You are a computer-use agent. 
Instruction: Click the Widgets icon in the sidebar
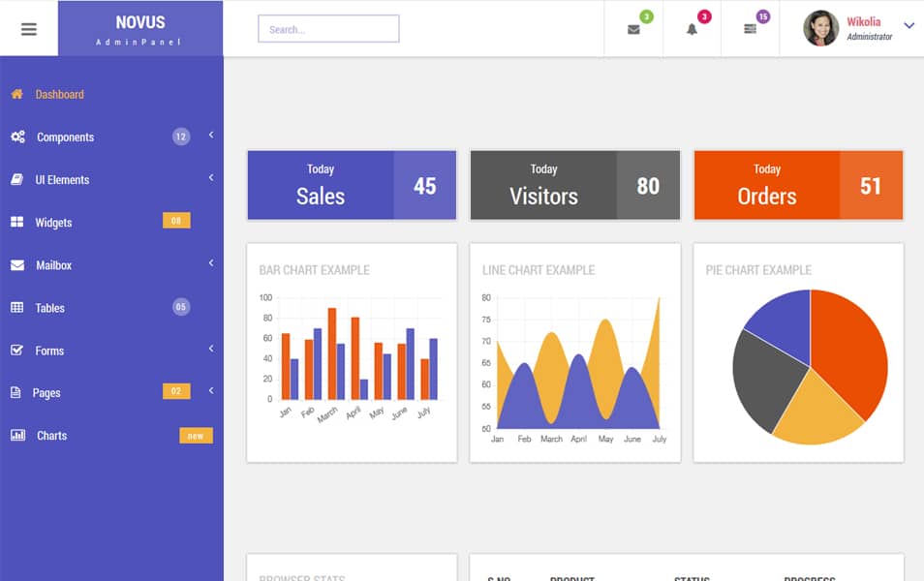pyautogui.click(x=15, y=222)
